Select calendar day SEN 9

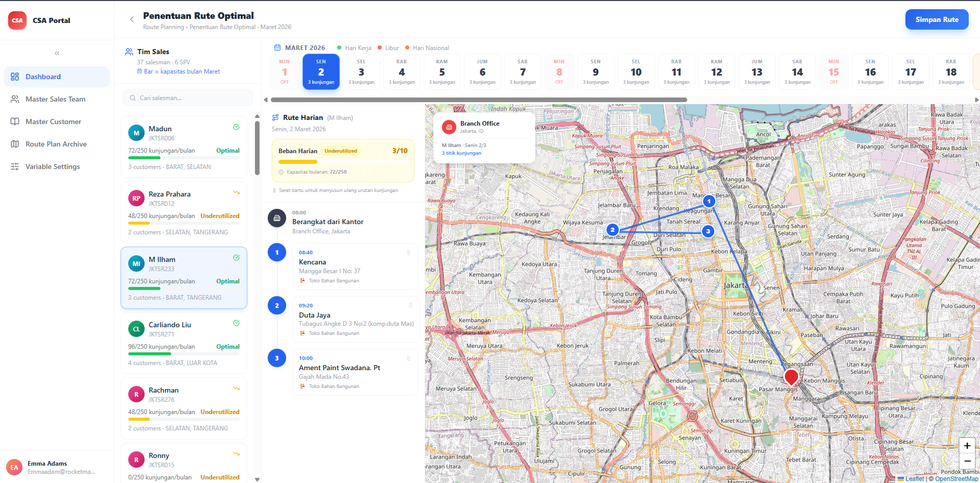(x=596, y=71)
